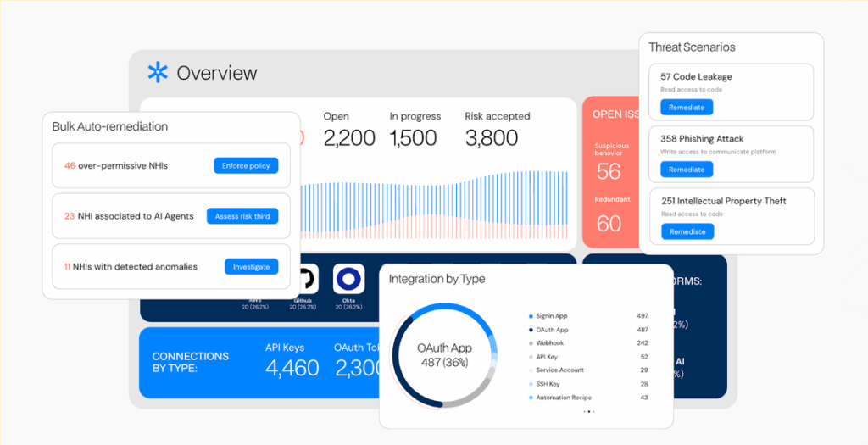
Task: Click the Okta '20 (26.2%)' value
Action: pos(348,307)
